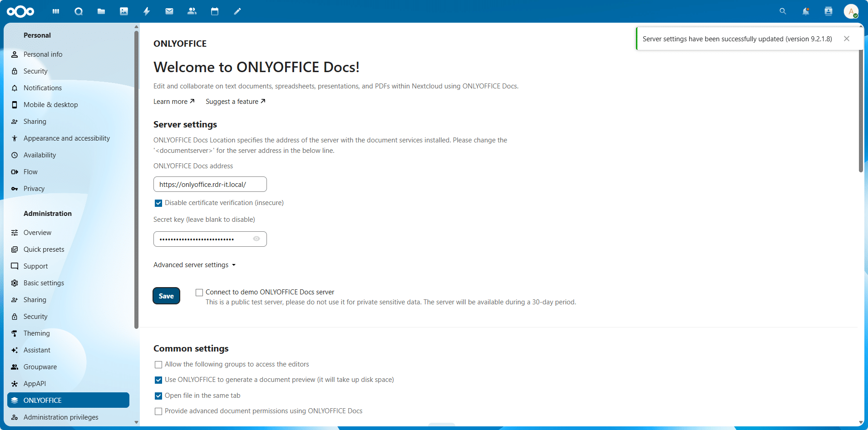Open the Activity lightning bolt icon
The image size is (868, 430).
147,11
